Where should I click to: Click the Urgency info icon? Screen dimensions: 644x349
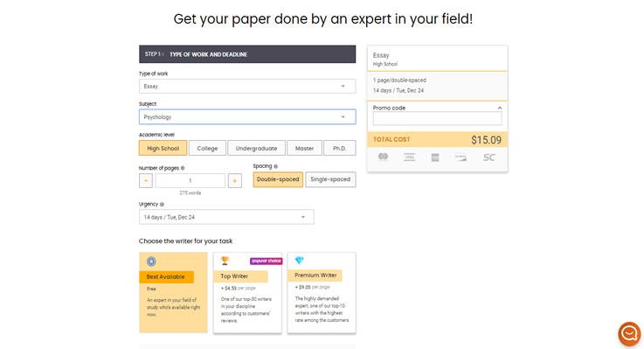click(162, 205)
